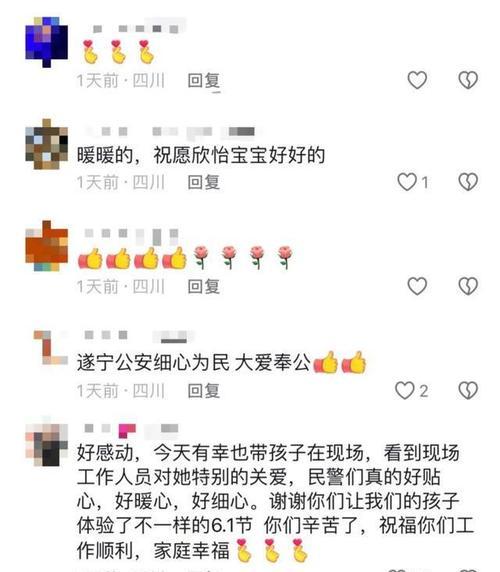
Task: Open the orange pixelated avatar's profile
Action: 46,246
